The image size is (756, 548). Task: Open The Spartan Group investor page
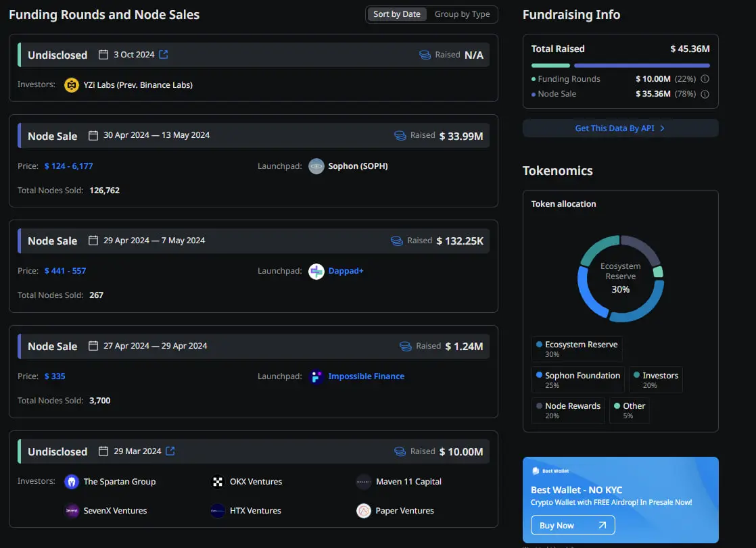pos(120,482)
